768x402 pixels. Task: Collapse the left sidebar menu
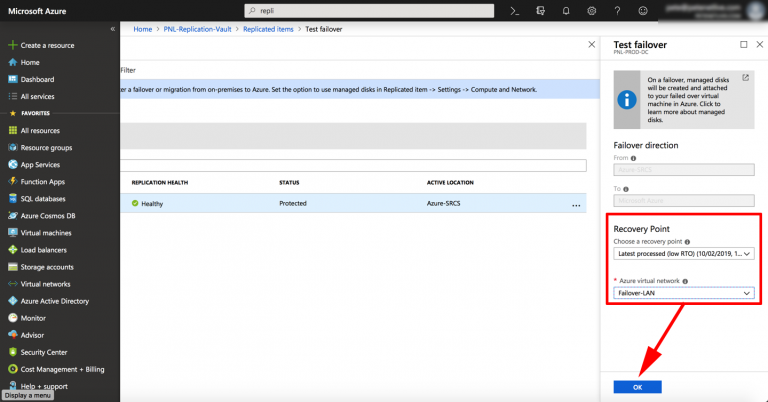point(113,29)
